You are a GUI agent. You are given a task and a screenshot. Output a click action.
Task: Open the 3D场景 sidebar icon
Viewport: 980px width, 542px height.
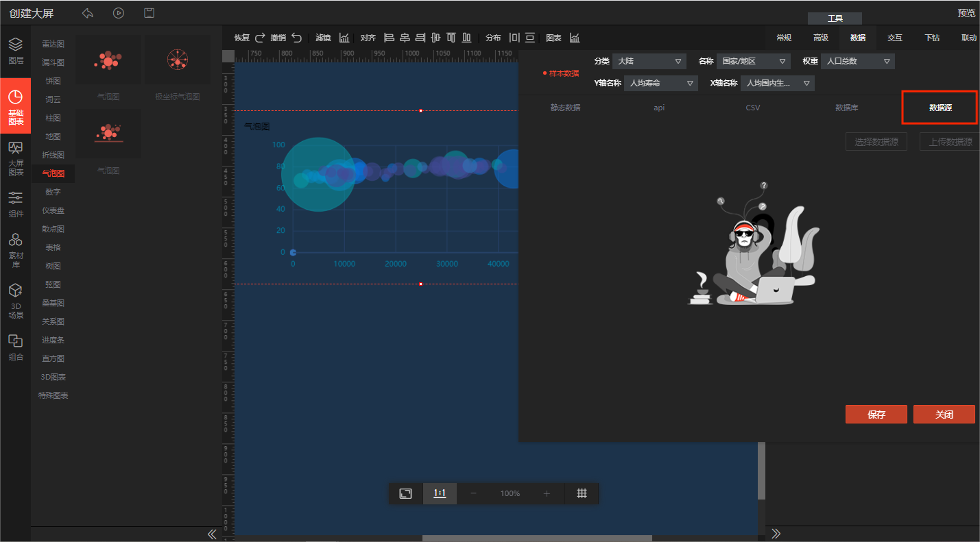[15, 301]
